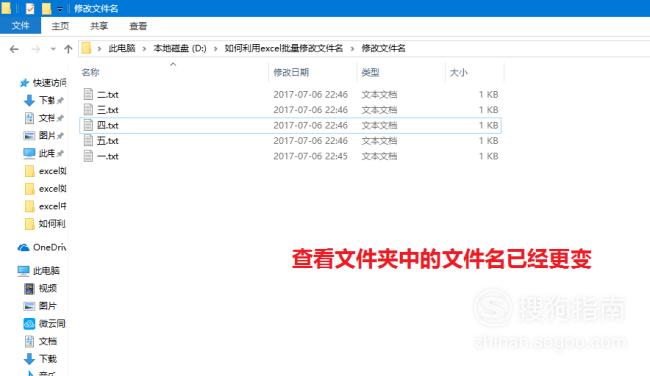This screenshot has height=376, width=650.
Task: Go forward with the forward arrow
Action: pos(36,49)
